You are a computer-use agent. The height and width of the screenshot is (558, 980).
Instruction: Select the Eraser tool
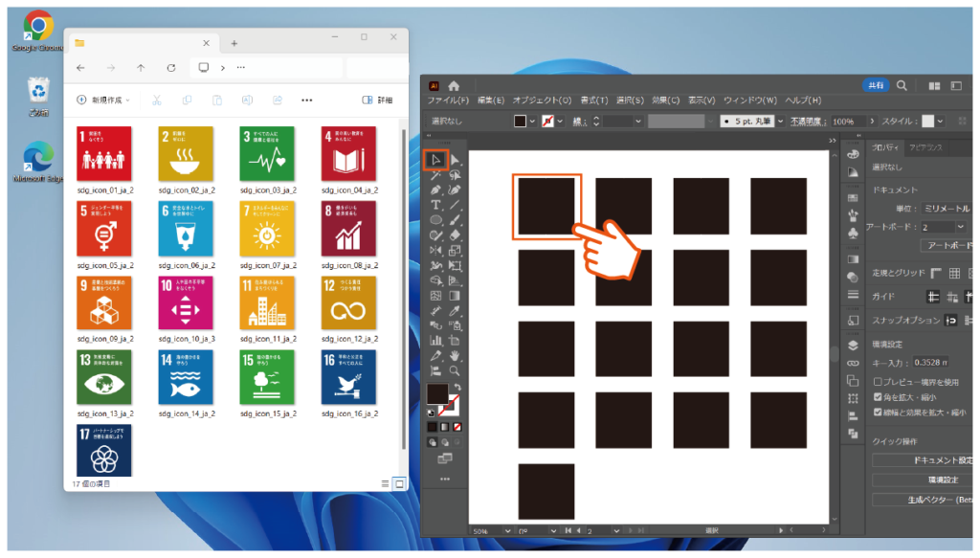pos(455,235)
